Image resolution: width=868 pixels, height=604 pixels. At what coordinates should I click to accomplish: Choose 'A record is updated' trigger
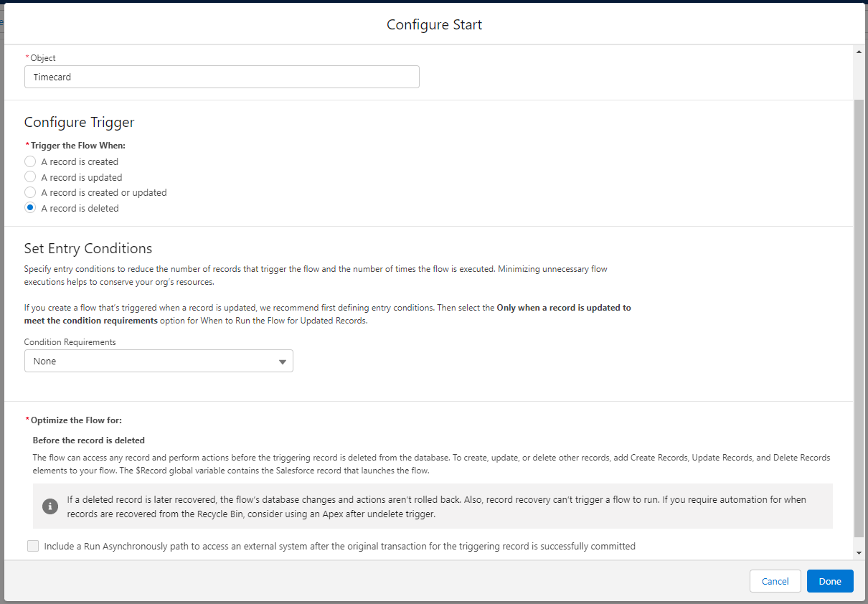(x=30, y=176)
